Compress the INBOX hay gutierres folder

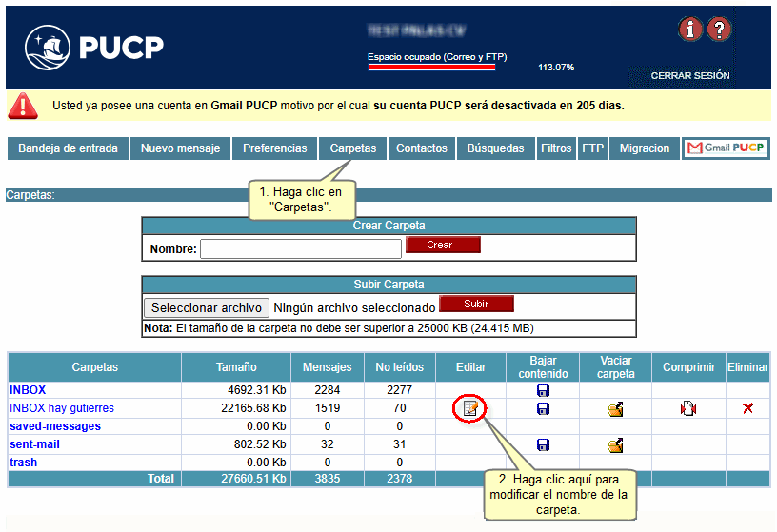tap(688, 409)
